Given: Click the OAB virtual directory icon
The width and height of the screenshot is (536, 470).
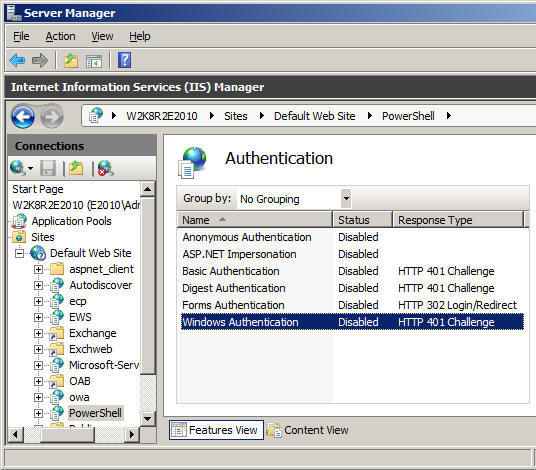Looking at the screenshot, I should point(57,381).
